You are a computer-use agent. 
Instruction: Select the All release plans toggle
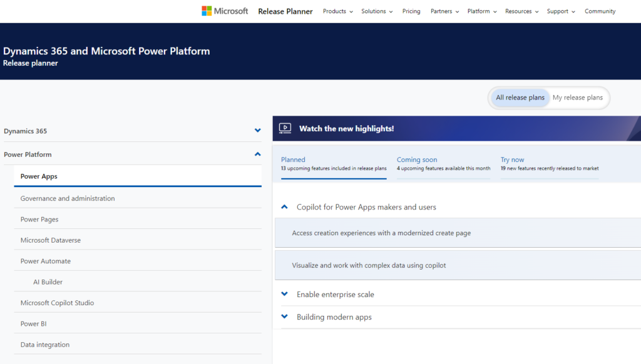pos(520,98)
